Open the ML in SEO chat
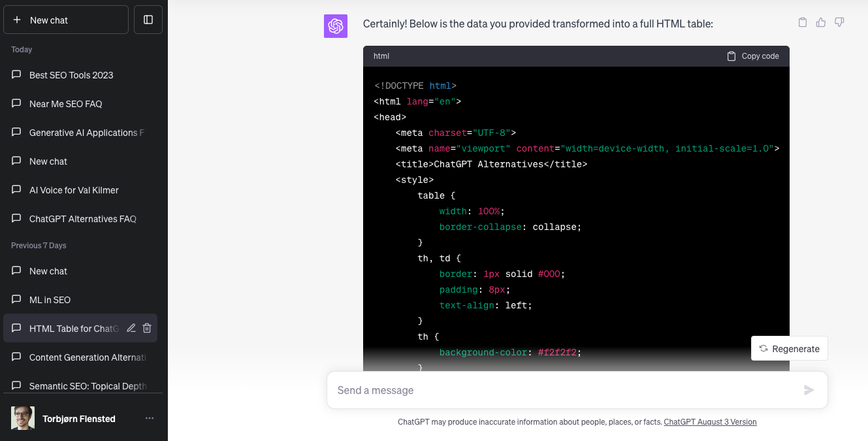868x441 pixels. click(80, 300)
